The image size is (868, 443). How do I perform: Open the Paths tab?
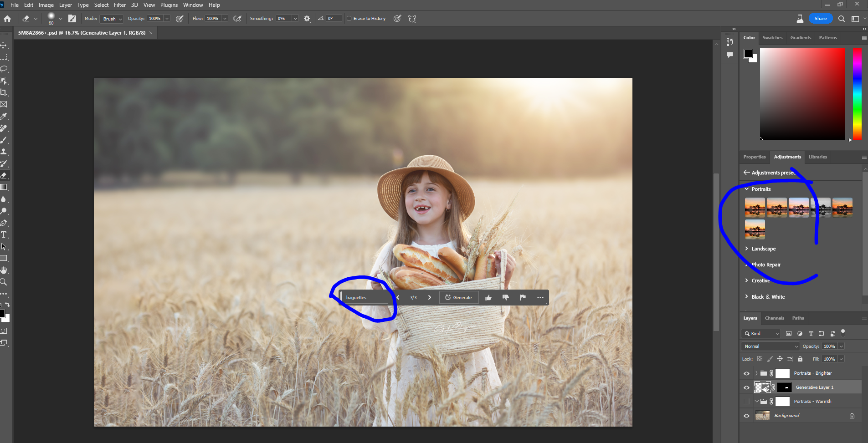(x=798, y=318)
